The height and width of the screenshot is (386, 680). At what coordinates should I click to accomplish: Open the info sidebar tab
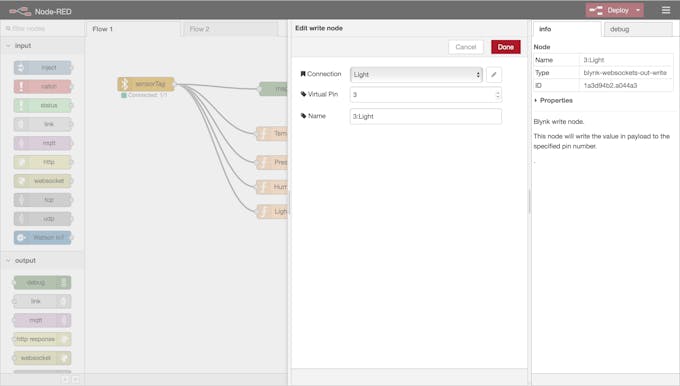click(x=567, y=29)
